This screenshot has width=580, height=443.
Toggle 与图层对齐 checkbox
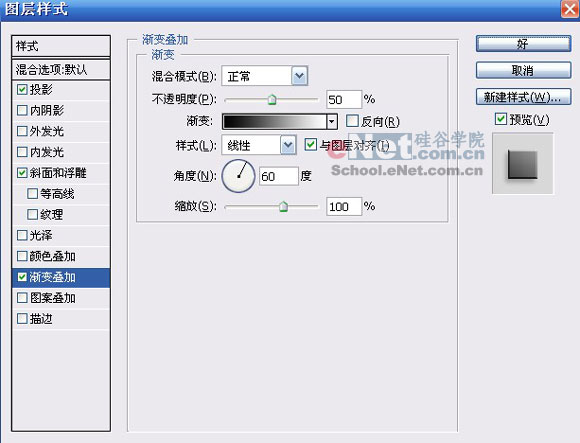click(x=310, y=144)
